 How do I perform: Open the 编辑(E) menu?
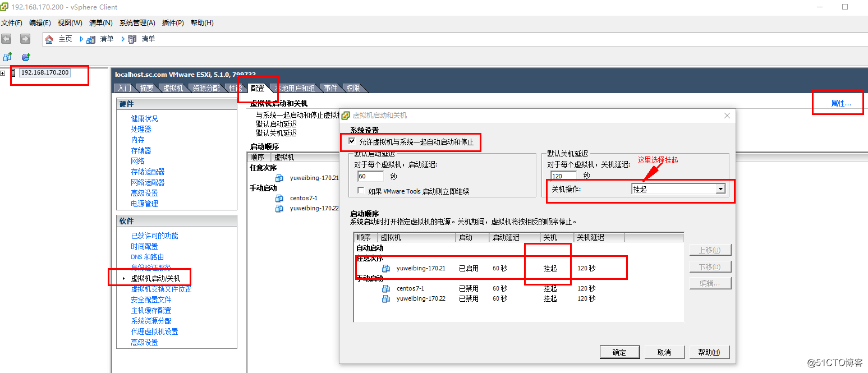(x=40, y=23)
